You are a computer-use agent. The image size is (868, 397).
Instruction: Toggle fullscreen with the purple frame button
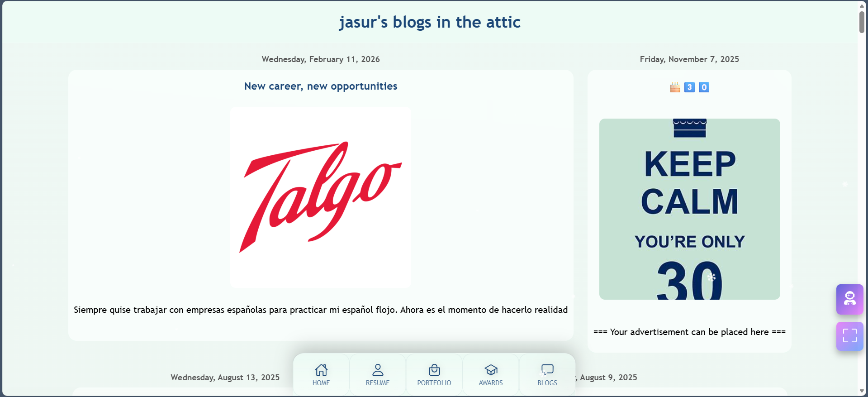849,336
